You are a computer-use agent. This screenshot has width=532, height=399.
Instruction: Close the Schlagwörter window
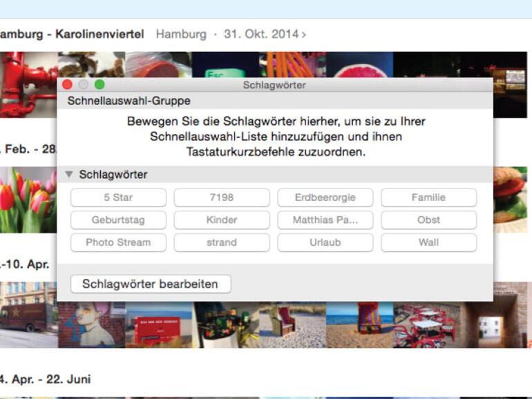point(67,84)
